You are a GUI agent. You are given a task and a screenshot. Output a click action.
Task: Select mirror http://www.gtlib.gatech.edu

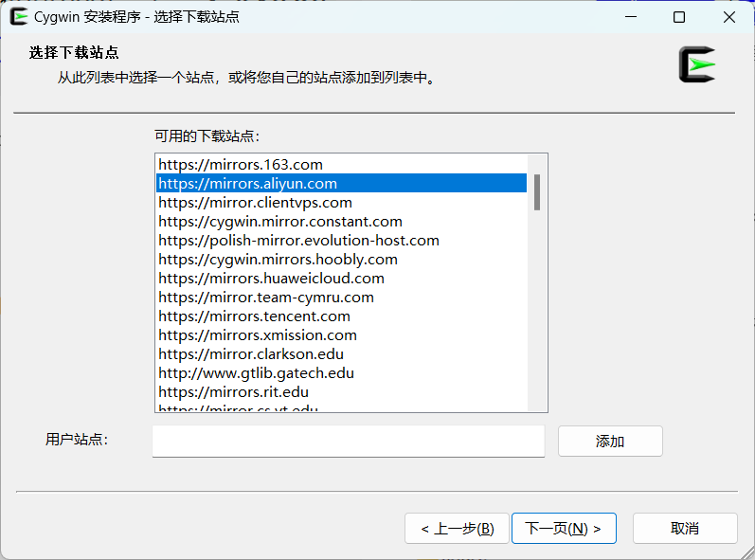click(341, 372)
